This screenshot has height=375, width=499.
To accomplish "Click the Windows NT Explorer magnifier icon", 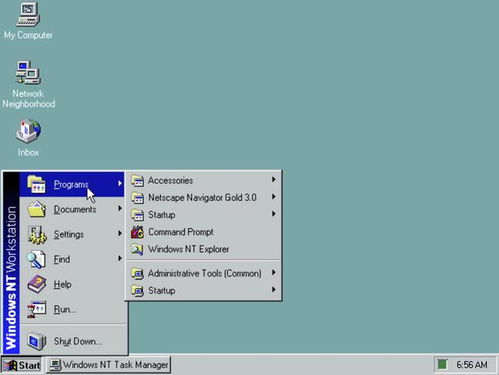I will click(137, 249).
